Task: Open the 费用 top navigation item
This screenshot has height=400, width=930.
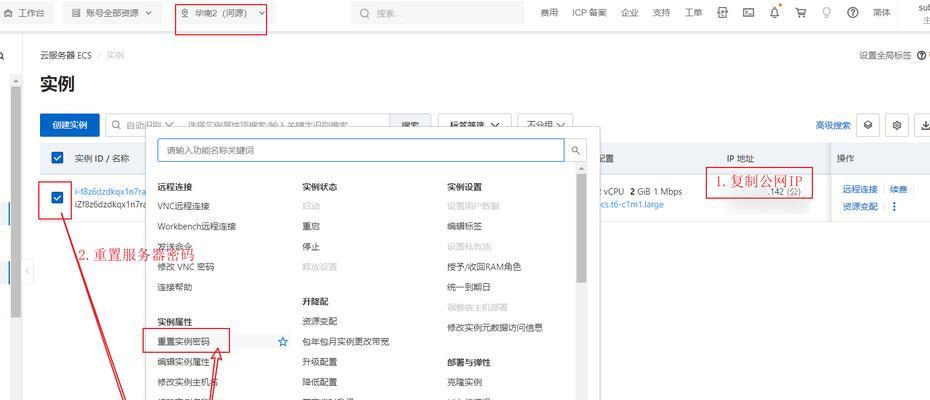Action: click(549, 12)
